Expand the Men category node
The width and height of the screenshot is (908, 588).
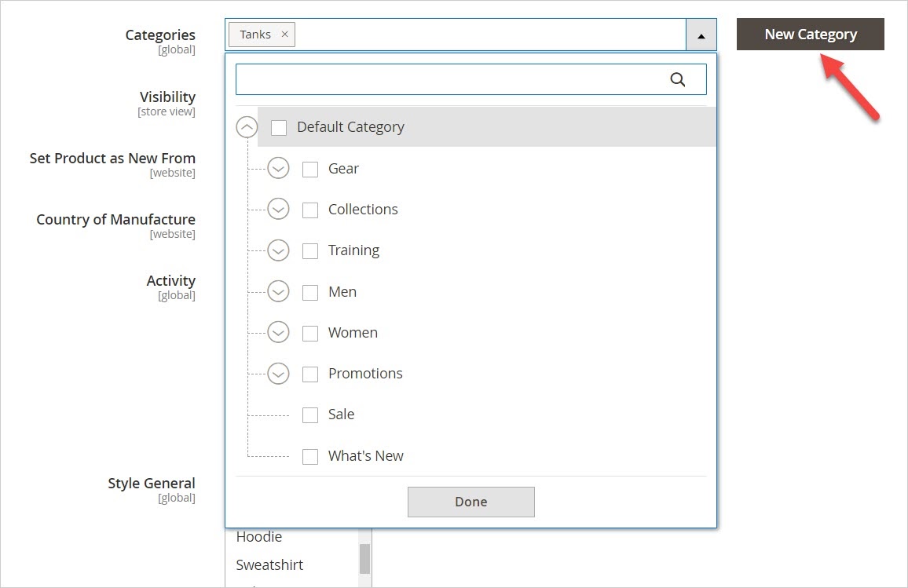(x=278, y=291)
